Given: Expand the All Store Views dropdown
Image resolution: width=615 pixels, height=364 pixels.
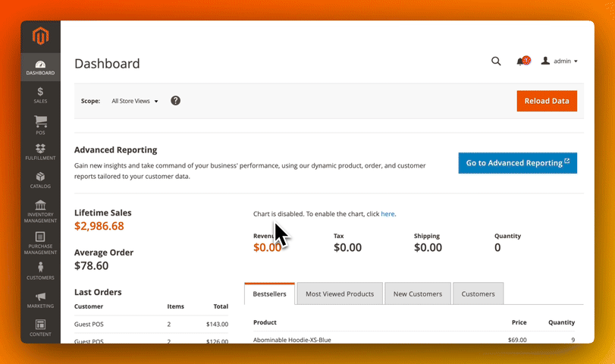Looking at the screenshot, I should 135,101.
